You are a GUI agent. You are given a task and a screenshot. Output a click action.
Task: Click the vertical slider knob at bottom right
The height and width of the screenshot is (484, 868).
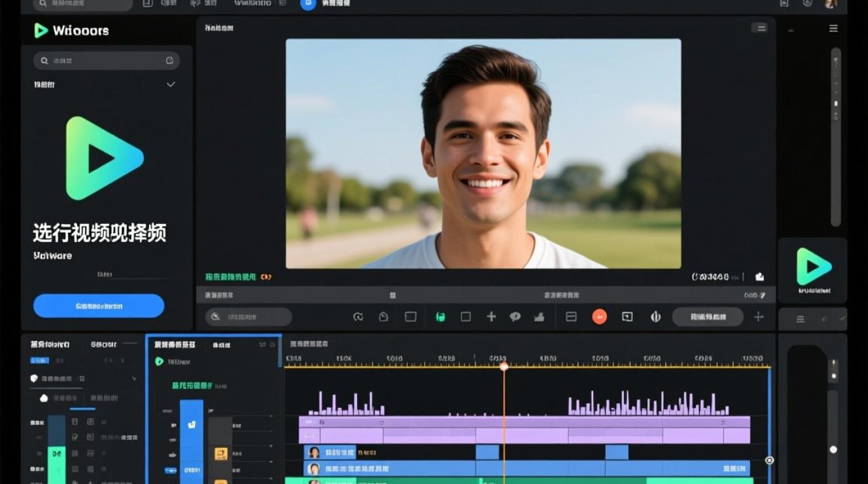[x=833, y=449]
